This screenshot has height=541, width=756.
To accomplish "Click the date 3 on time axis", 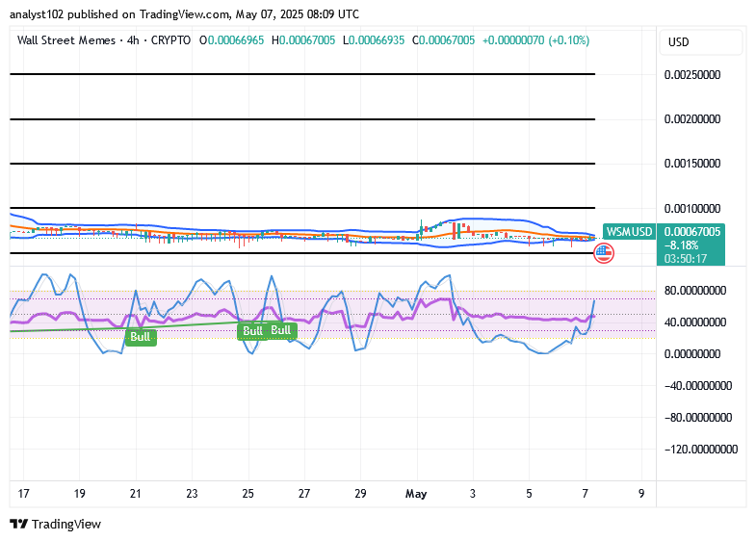I will pos(473,494).
